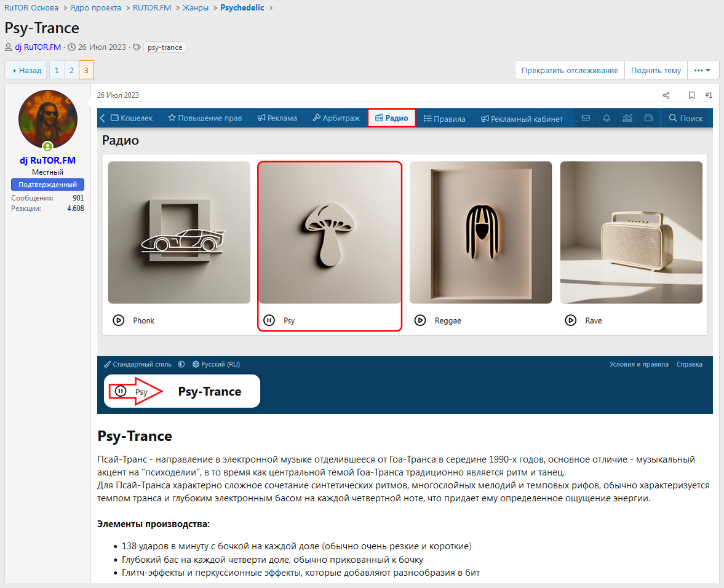
Task: Play the Reggae radio station
Action: (x=420, y=320)
